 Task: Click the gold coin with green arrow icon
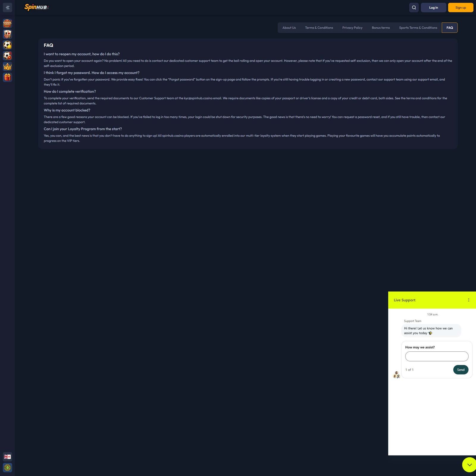tap(7, 467)
